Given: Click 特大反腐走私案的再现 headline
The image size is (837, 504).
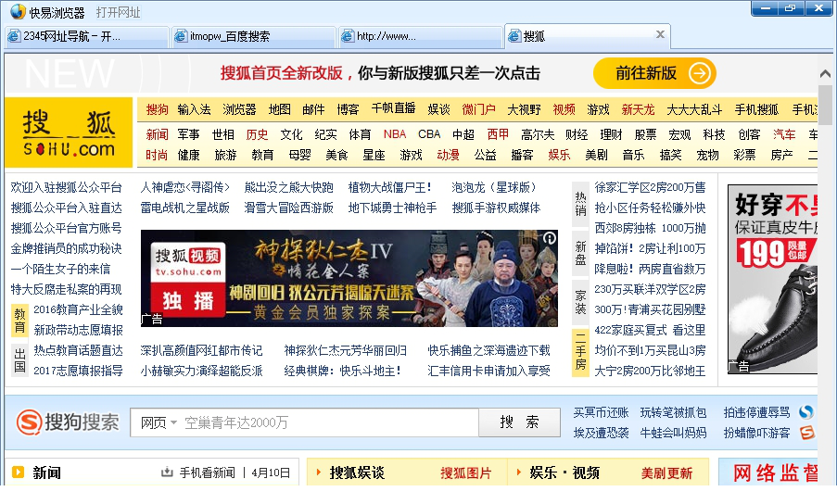Looking at the screenshot, I should [66, 290].
